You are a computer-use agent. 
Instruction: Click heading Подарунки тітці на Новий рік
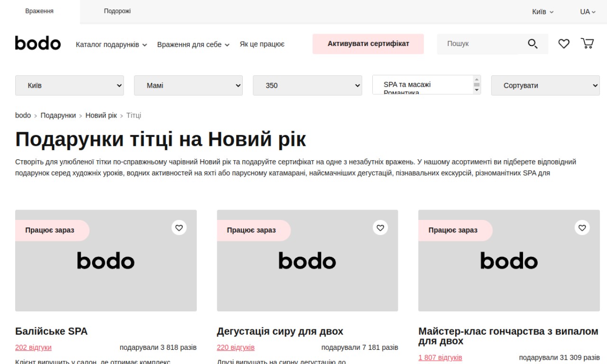pyautogui.click(x=161, y=139)
